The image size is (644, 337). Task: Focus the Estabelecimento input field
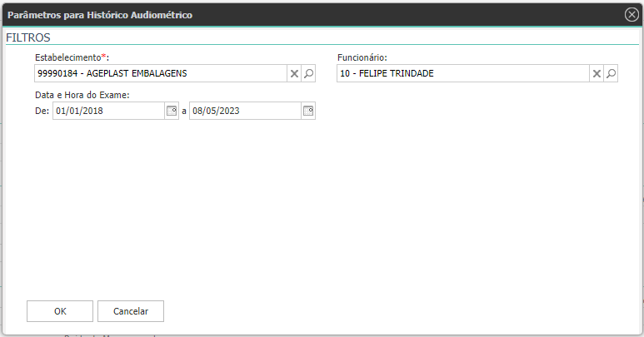[x=161, y=73]
